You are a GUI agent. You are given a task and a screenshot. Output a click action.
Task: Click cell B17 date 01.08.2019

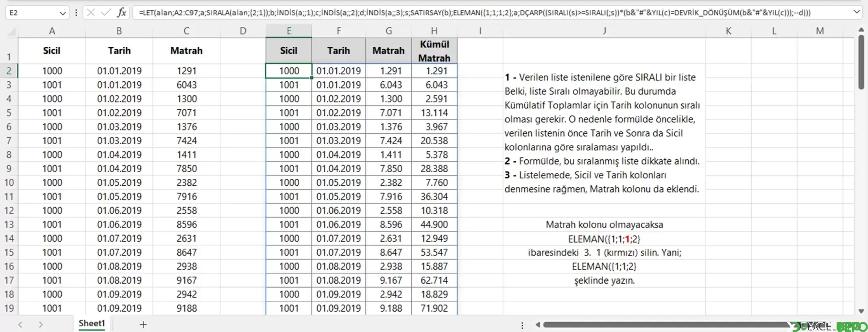[119, 280]
